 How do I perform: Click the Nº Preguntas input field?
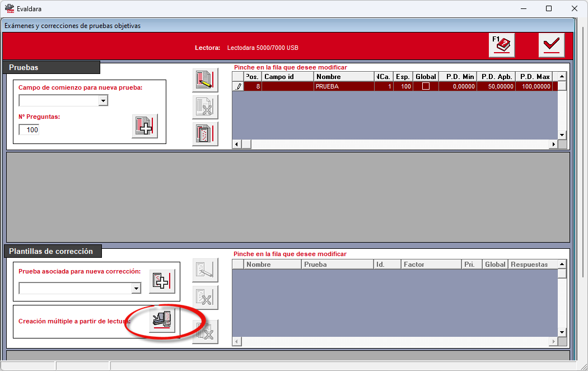(x=29, y=130)
